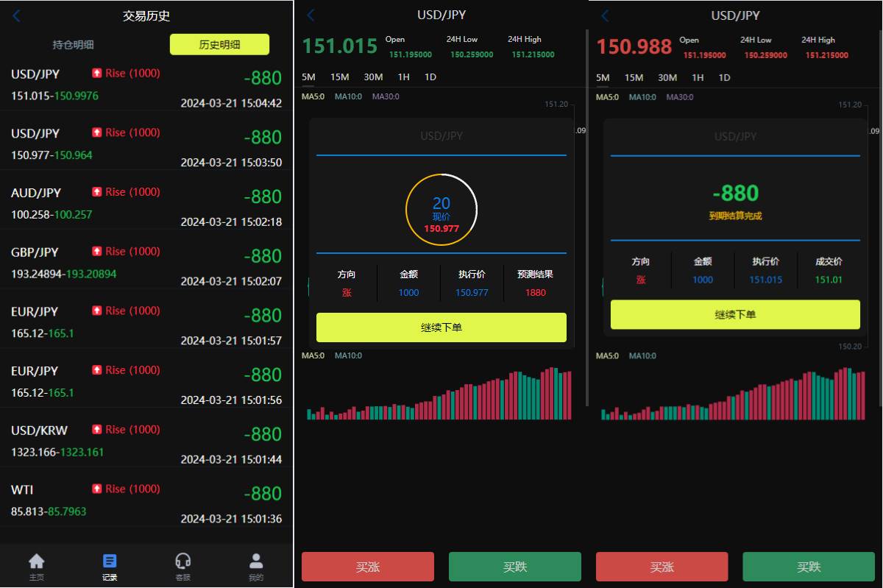Click the 买涨 buy-rise button on the middle panel
The image size is (883, 588).
click(367, 567)
